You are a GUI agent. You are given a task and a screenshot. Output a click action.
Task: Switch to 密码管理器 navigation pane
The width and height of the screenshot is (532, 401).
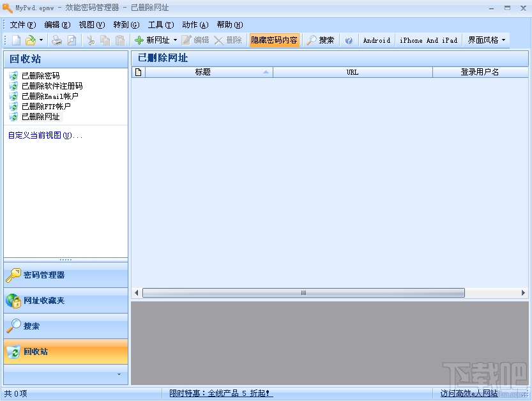pos(66,275)
